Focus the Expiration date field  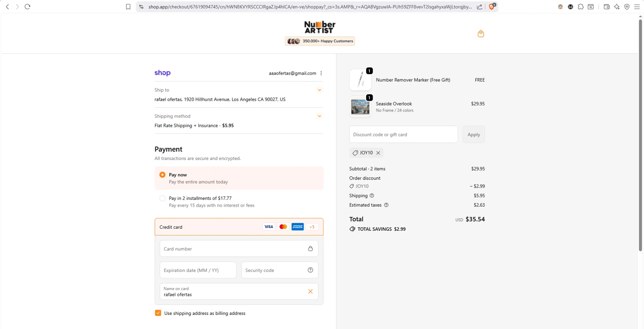(198, 270)
